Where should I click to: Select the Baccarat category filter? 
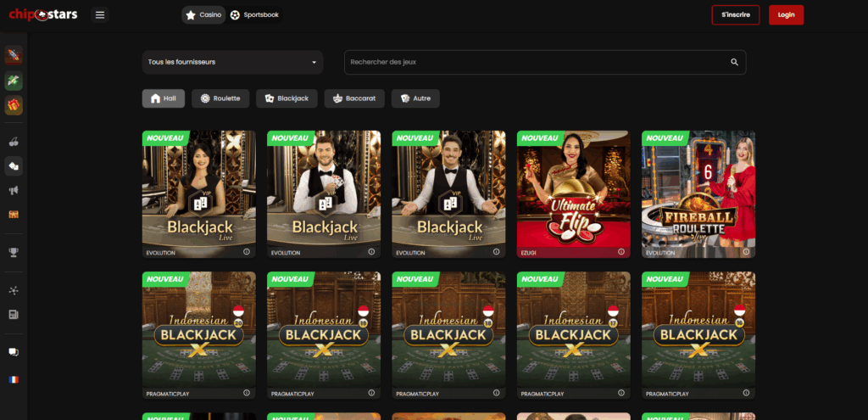(x=354, y=98)
